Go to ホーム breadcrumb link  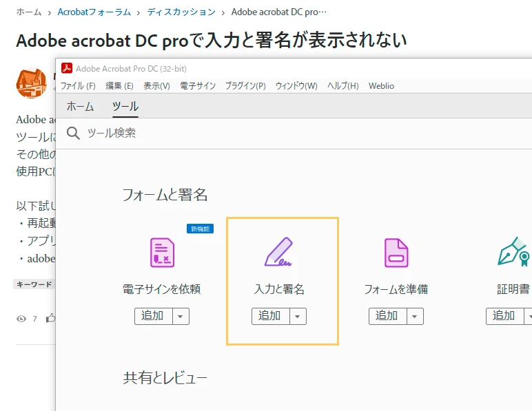[29, 12]
